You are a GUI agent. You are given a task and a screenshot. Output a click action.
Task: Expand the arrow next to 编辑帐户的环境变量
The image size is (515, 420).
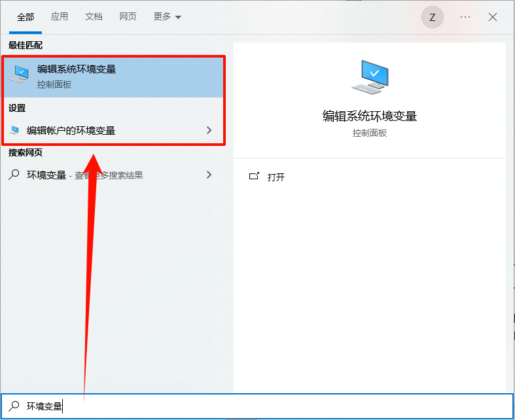pos(209,130)
